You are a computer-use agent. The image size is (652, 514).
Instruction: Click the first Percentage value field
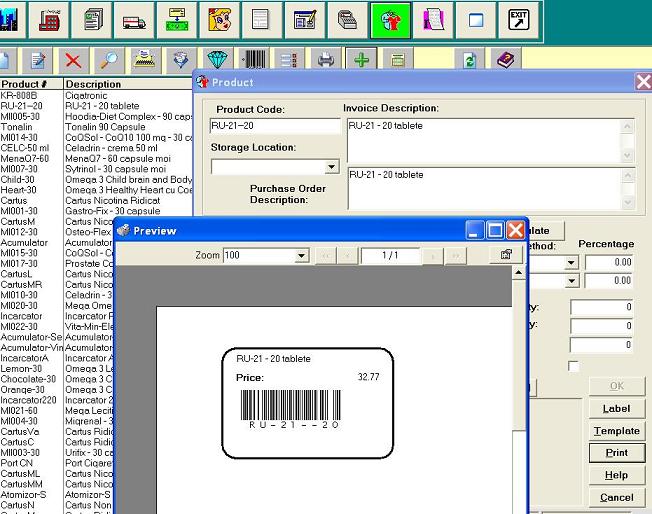609,262
